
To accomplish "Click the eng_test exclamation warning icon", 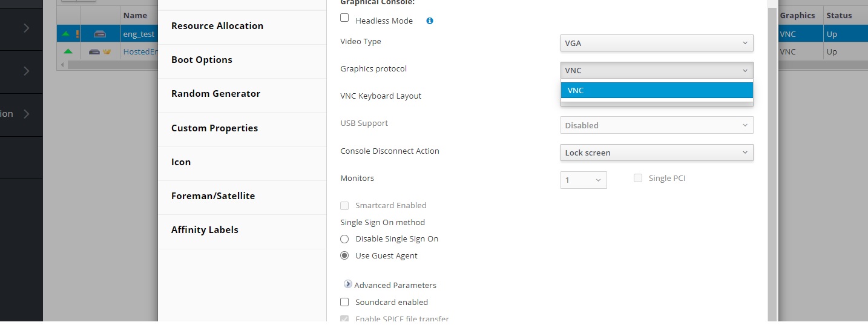I will click(x=77, y=34).
